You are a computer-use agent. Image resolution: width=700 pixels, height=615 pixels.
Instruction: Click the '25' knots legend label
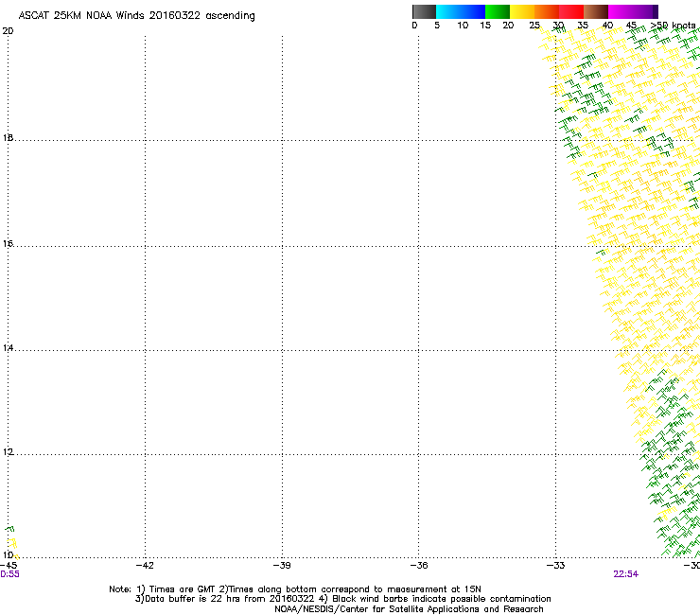pyautogui.click(x=534, y=26)
